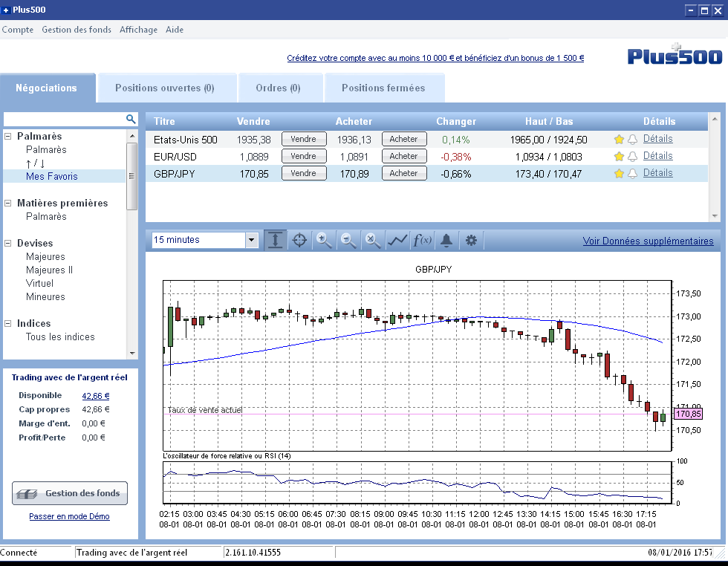
Task: Focus the instrument search field
Action: pos(65,120)
